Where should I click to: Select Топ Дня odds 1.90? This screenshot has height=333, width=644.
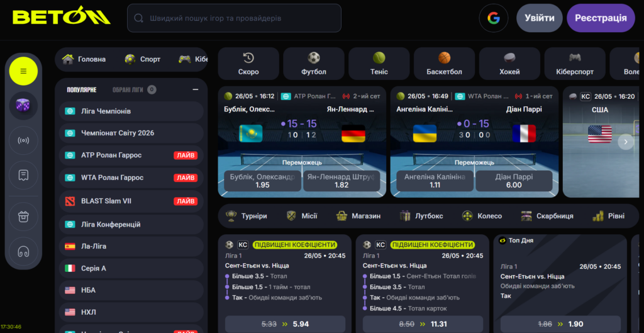click(560, 324)
